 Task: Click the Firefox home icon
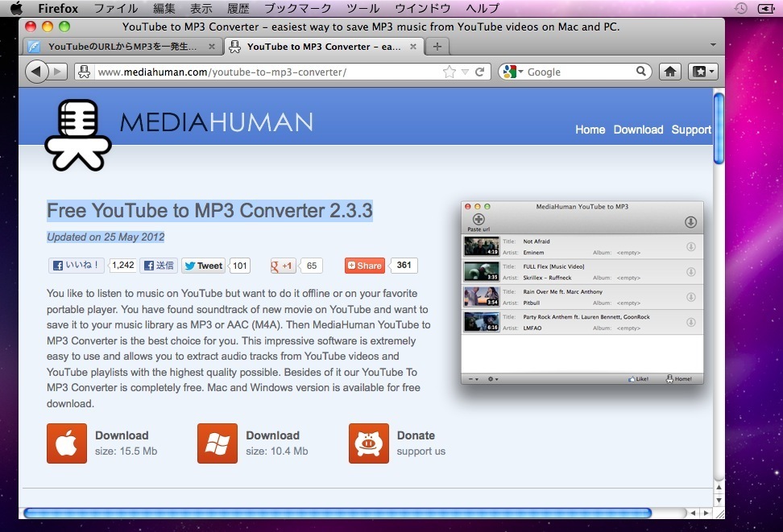pos(669,72)
